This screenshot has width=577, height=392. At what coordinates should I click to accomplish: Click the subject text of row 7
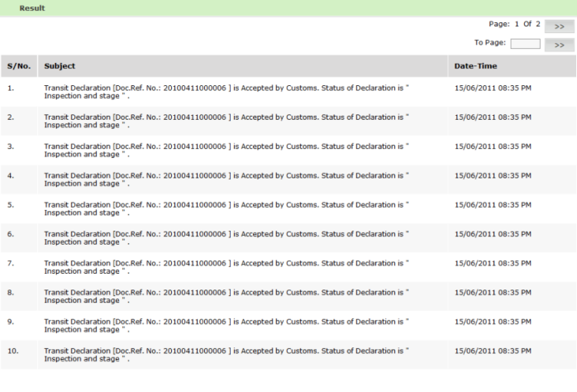[227, 266]
